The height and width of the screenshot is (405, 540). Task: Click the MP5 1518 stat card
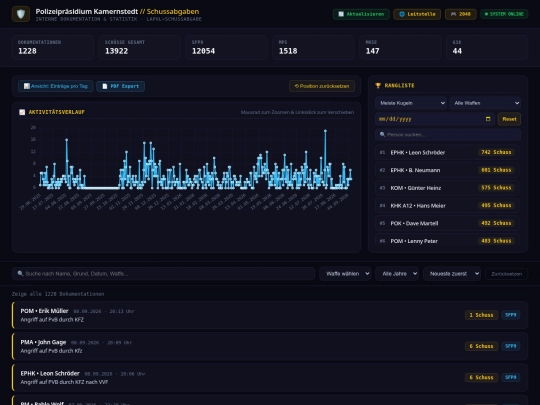[x=314, y=47]
